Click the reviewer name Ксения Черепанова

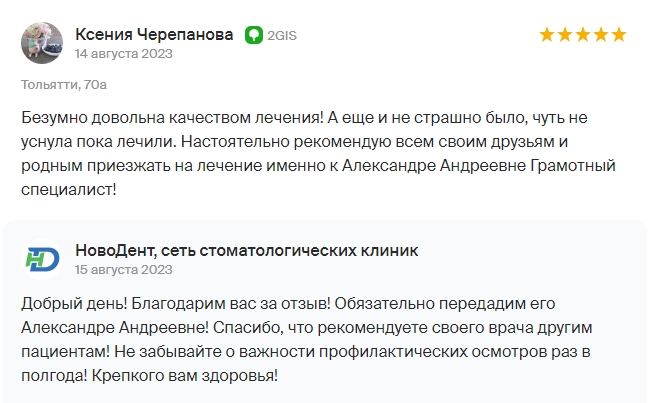[x=154, y=35]
